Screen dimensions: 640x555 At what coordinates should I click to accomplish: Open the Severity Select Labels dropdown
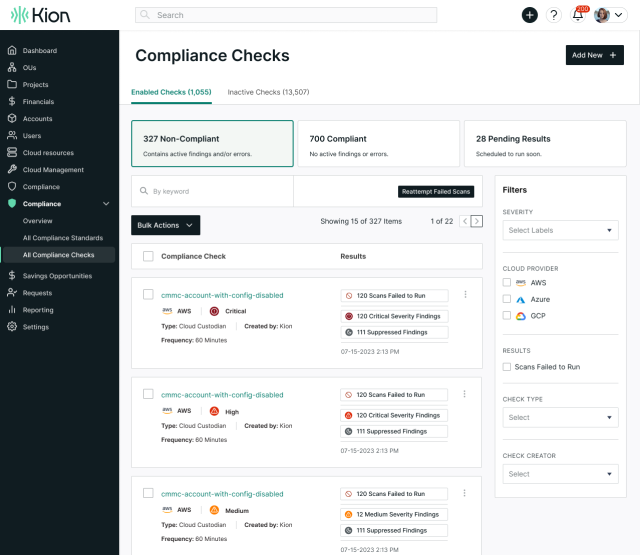tap(560, 230)
